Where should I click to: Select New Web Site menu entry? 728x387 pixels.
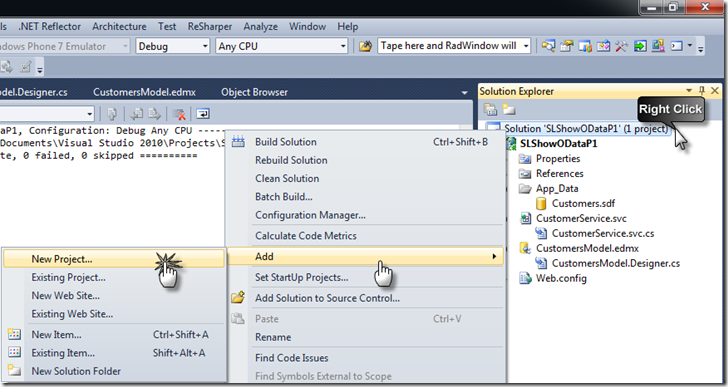tap(113, 296)
